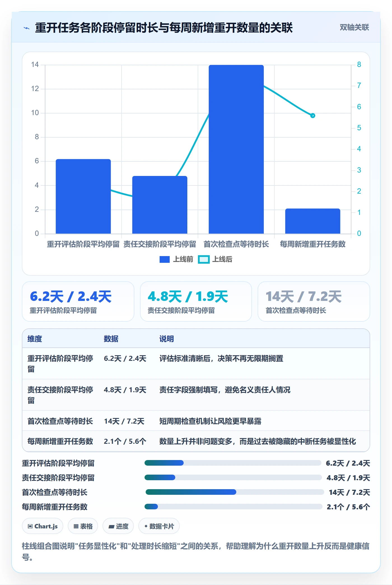
Task: Click the blue 上线前 legend color box
Action: (x=165, y=259)
